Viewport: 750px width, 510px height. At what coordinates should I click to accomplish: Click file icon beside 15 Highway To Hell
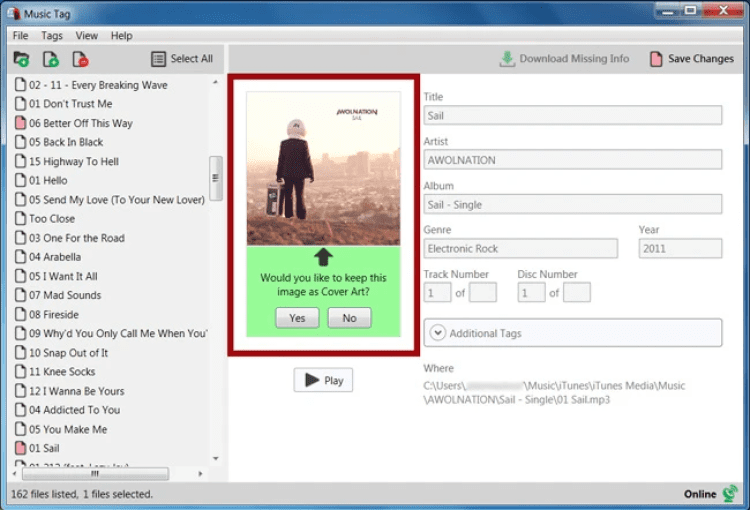pyautogui.click(x=20, y=161)
